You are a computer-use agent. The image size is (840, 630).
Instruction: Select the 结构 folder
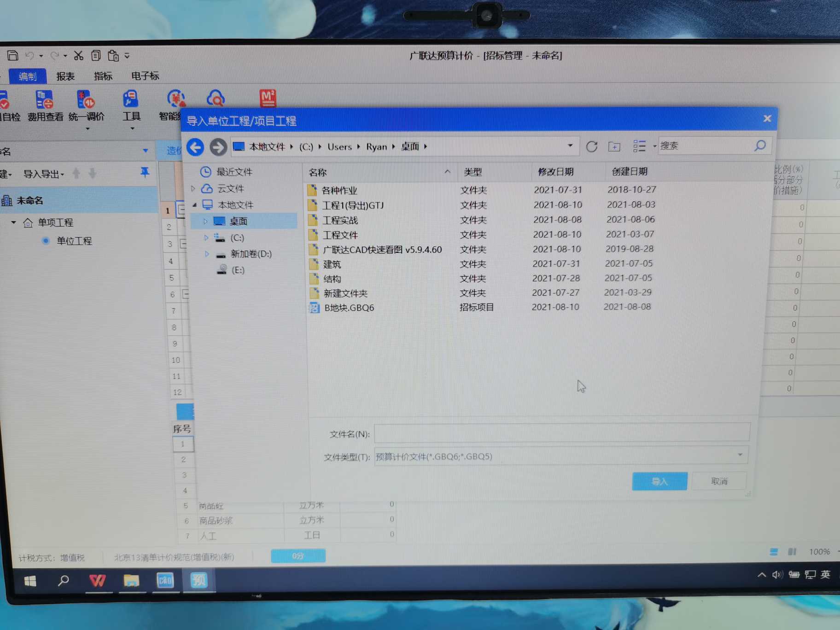pyautogui.click(x=332, y=279)
